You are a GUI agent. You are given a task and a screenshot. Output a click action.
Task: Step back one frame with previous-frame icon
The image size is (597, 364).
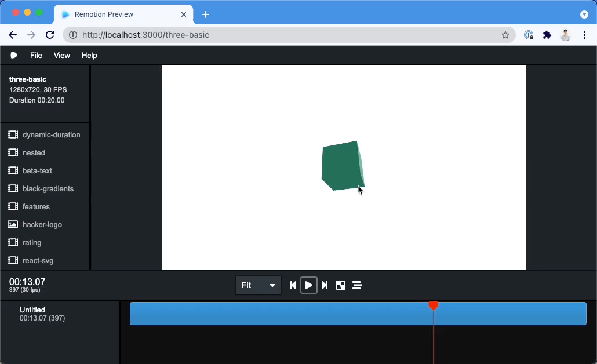click(x=293, y=285)
